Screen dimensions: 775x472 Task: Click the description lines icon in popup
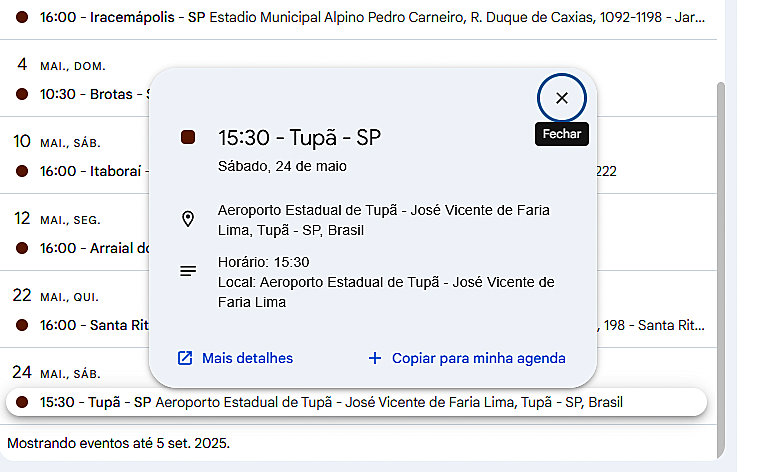[188, 271]
